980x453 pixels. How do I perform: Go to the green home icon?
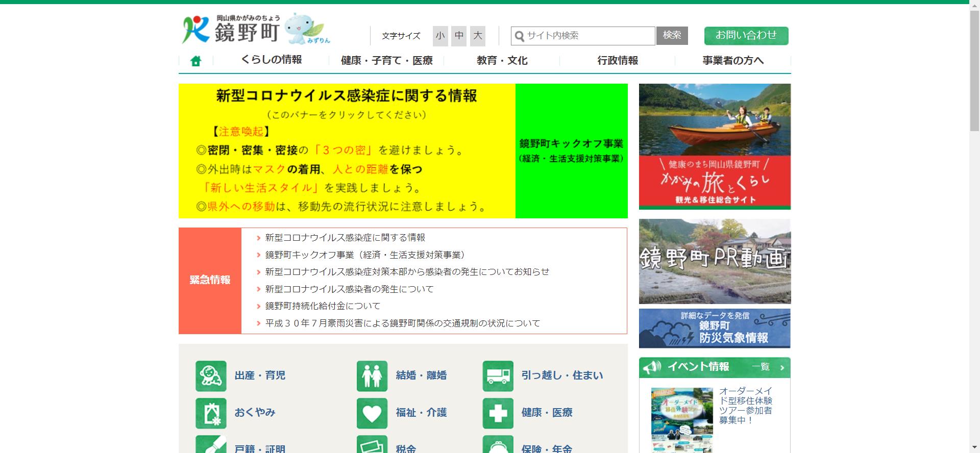[x=195, y=61]
